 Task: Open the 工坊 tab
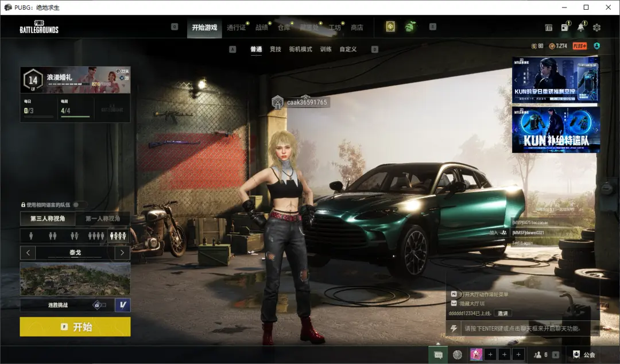pyautogui.click(x=335, y=28)
